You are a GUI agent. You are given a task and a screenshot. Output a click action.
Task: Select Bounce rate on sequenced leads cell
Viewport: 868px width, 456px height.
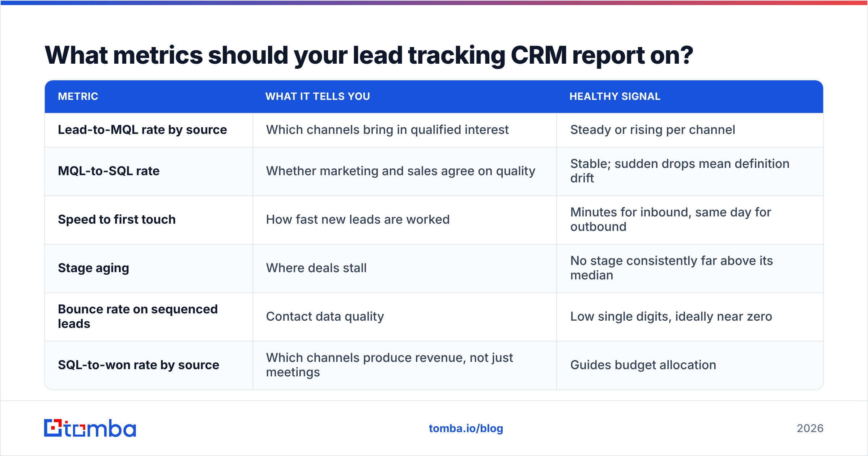[149, 317]
